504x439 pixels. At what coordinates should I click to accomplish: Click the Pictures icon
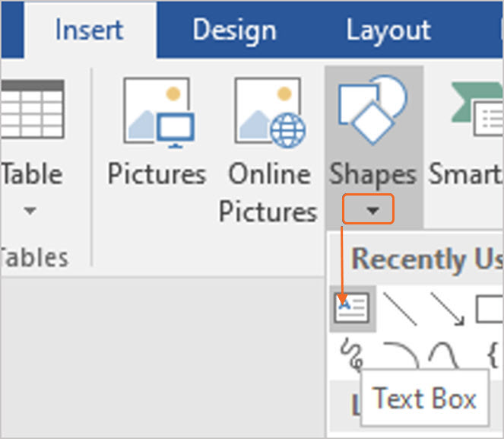click(159, 113)
